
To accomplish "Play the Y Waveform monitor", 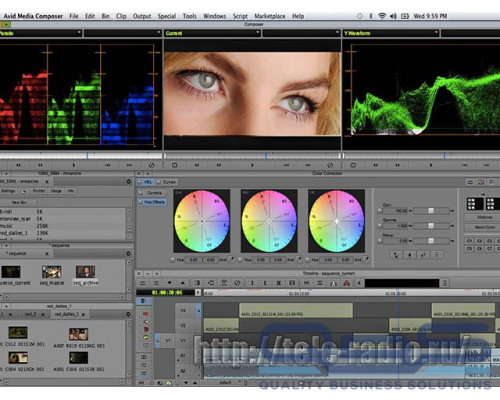I will 431,165.
